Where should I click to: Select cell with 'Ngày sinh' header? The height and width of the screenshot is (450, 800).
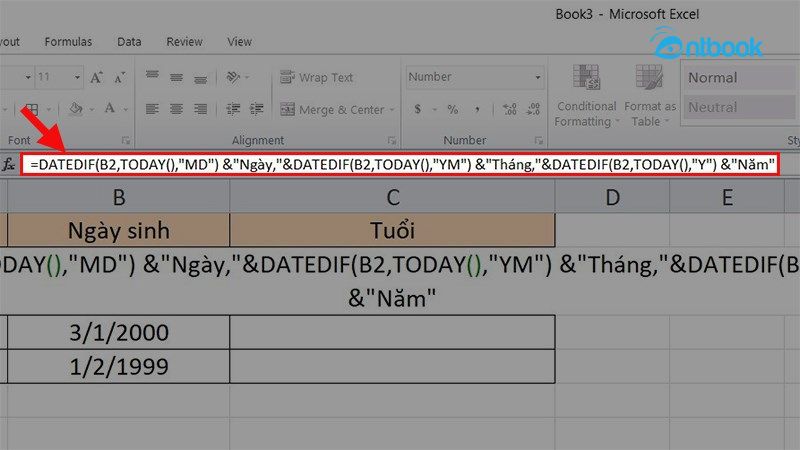pyautogui.click(x=118, y=231)
